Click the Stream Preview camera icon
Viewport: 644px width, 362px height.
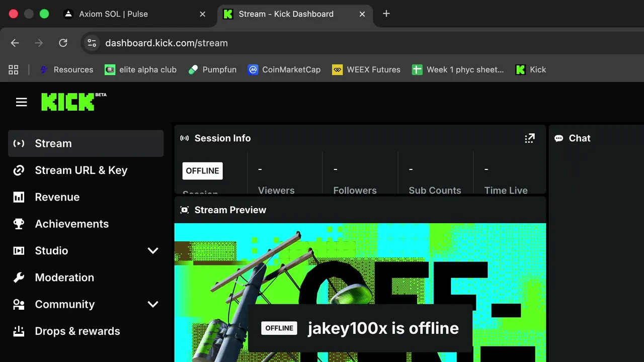click(185, 210)
